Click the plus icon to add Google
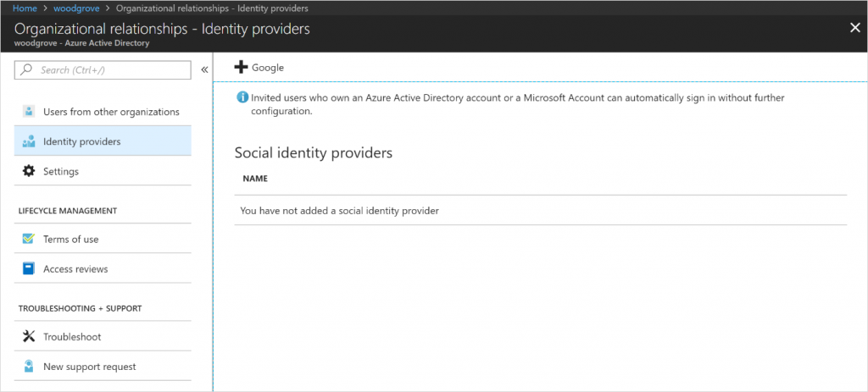Screen dimensions: 868x392 [x=241, y=68]
